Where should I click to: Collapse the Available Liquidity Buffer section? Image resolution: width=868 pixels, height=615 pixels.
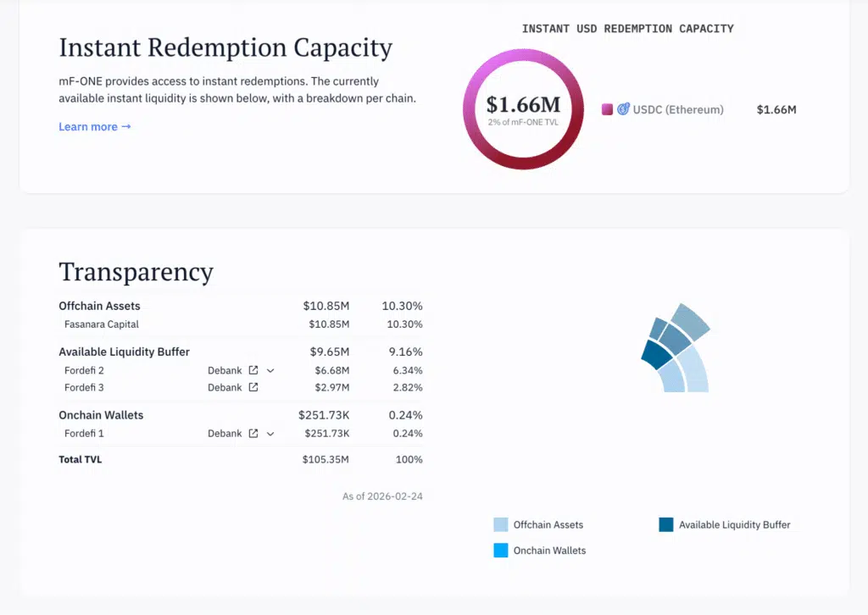coord(125,352)
